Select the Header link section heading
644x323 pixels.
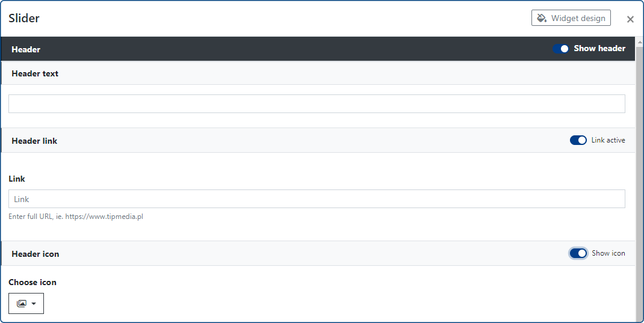click(34, 141)
